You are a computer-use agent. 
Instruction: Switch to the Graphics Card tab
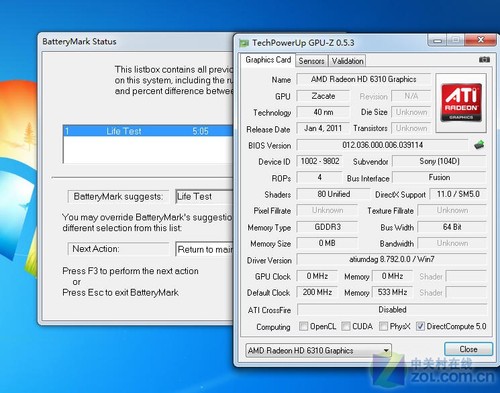(268, 60)
